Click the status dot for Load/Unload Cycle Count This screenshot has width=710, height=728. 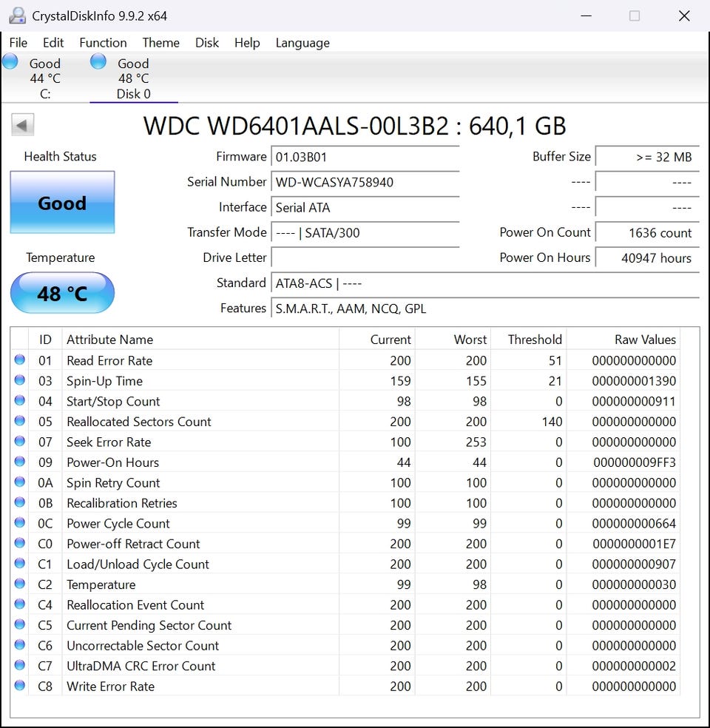[x=19, y=564]
